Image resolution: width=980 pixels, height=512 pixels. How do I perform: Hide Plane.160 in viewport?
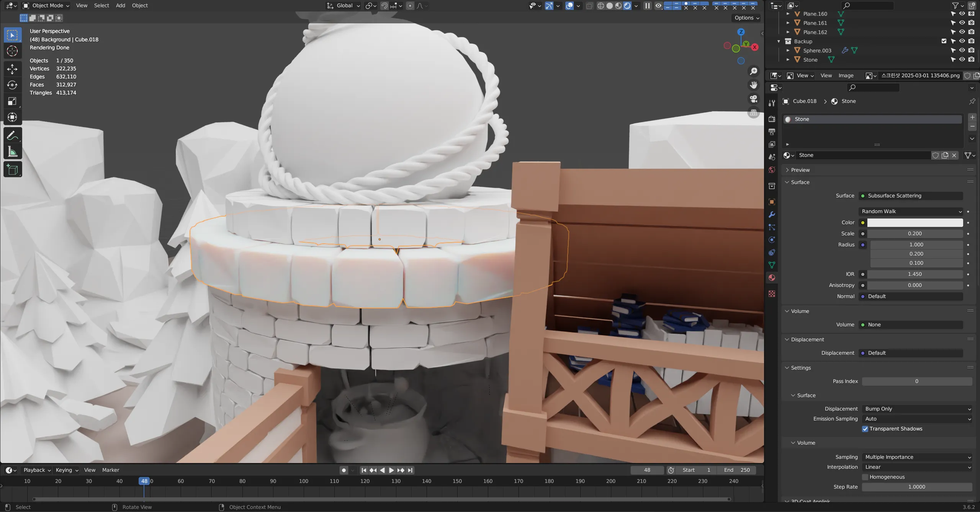962,14
